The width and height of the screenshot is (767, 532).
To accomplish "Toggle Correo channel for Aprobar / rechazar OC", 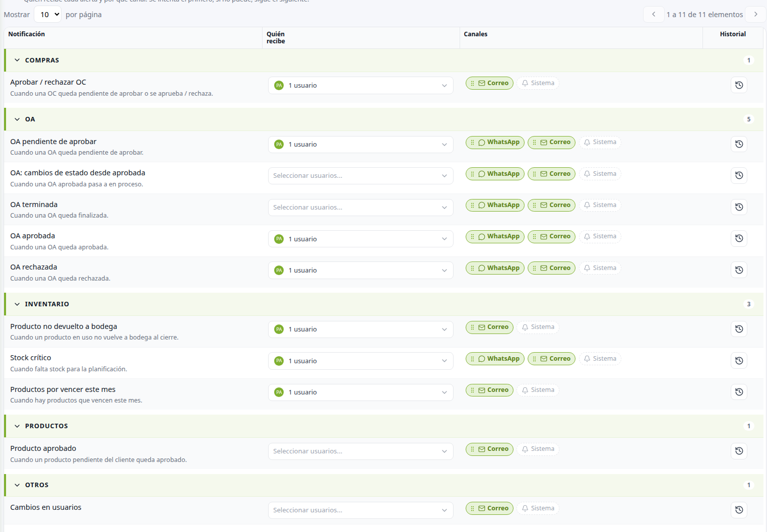I will click(x=489, y=83).
